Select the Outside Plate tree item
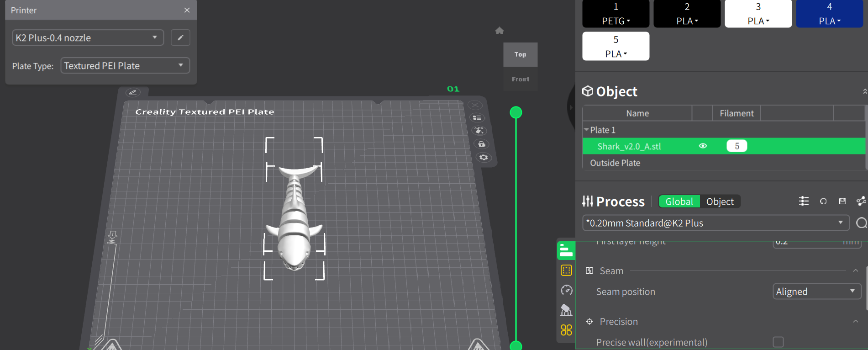The height and width of the screenshot is (350, 868). [x=615, y=163]
